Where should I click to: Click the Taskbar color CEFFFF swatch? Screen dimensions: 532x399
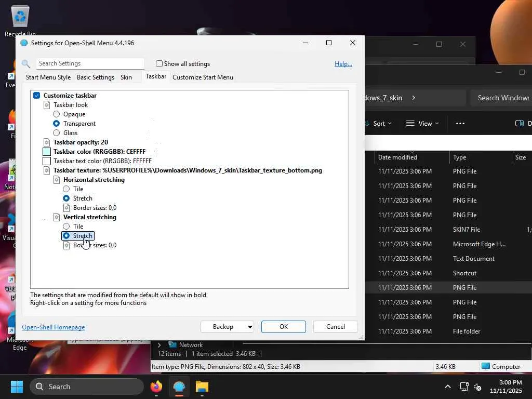tap(47, 152)
